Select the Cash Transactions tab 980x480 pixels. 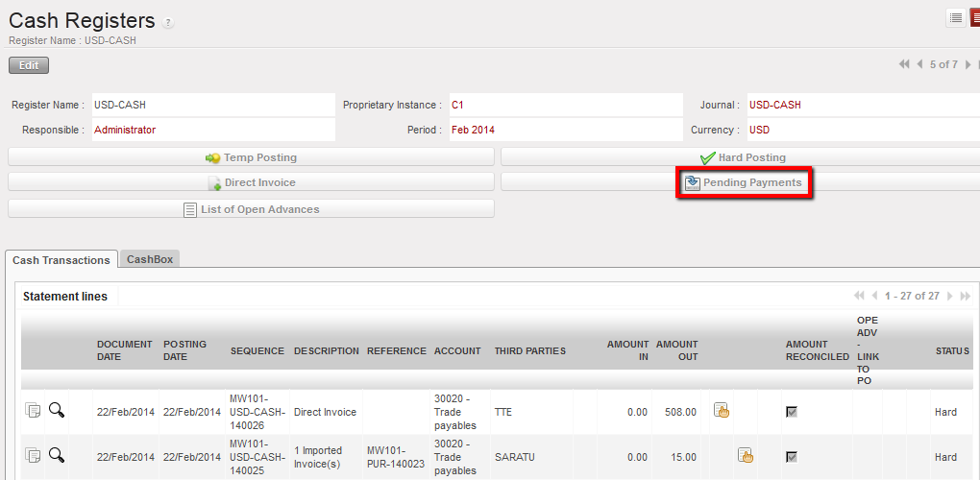coord(61,259)
